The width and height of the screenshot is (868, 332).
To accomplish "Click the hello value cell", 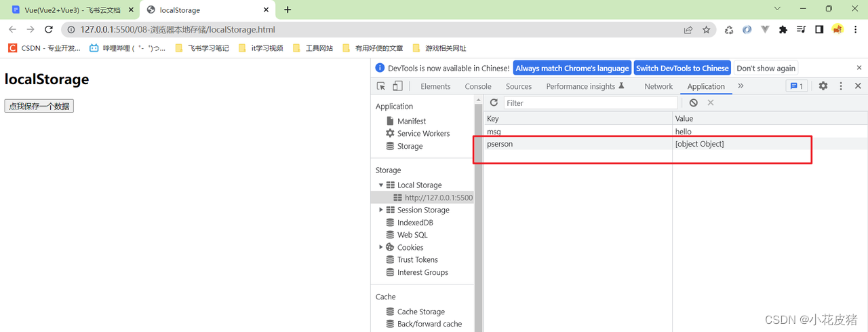I will (770, 132).
